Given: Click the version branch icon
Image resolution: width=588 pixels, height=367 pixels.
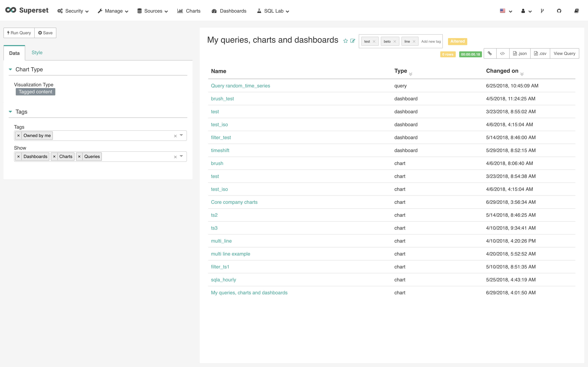Looking at the screenshot, I should [542, 11].
